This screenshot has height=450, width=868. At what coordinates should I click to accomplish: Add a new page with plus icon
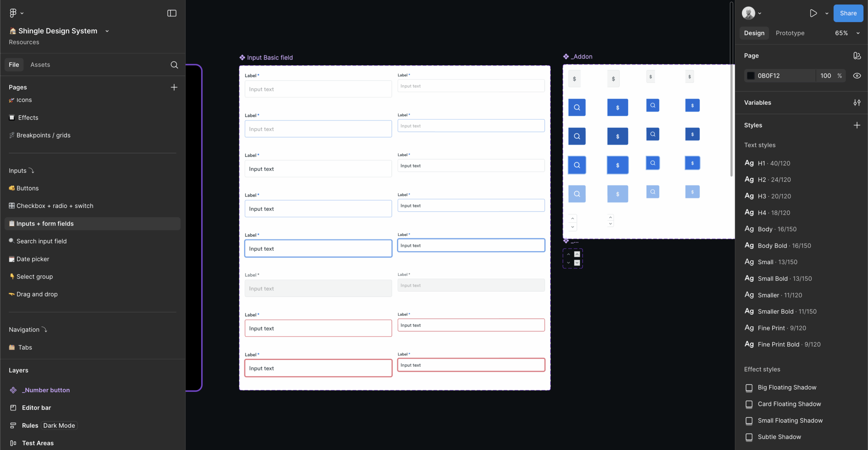[x=174, y=87]
